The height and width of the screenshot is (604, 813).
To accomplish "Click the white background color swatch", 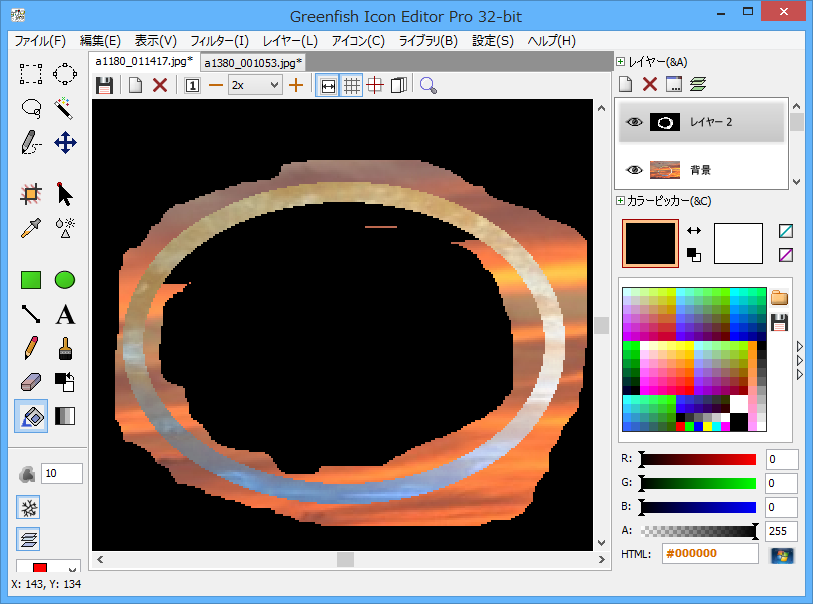I will click(738, 243).
